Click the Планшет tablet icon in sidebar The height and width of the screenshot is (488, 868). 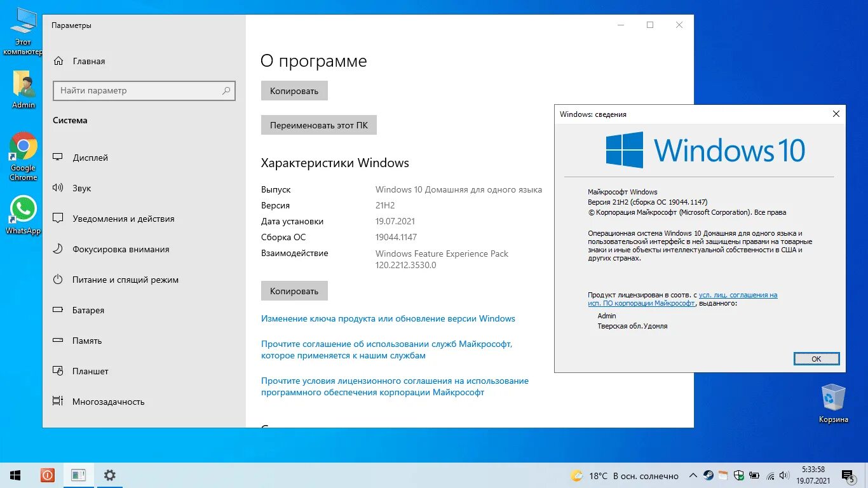(58, 371)
